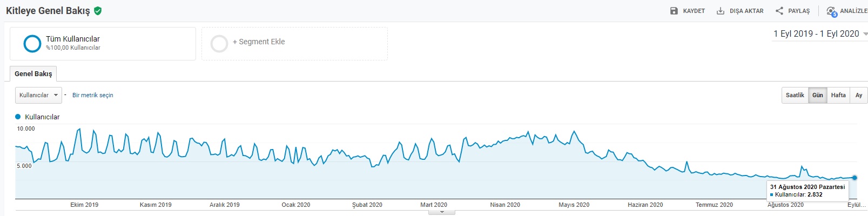Screen dimensions: 868x216
Task: Click the Ocak 2020 axis label
Action: coord(296,205)
